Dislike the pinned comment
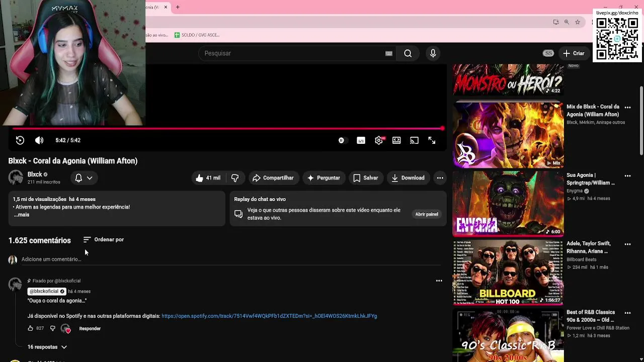 52,328
